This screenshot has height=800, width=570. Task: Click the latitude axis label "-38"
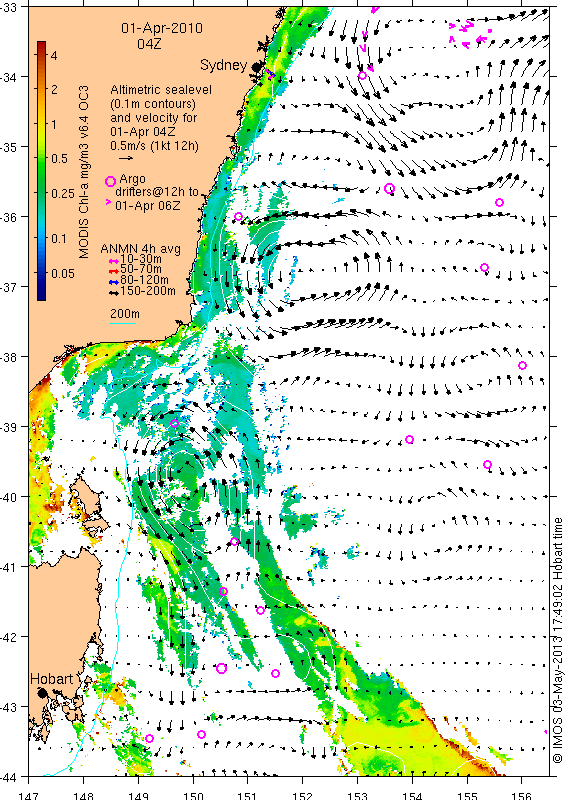coord(9,357)
